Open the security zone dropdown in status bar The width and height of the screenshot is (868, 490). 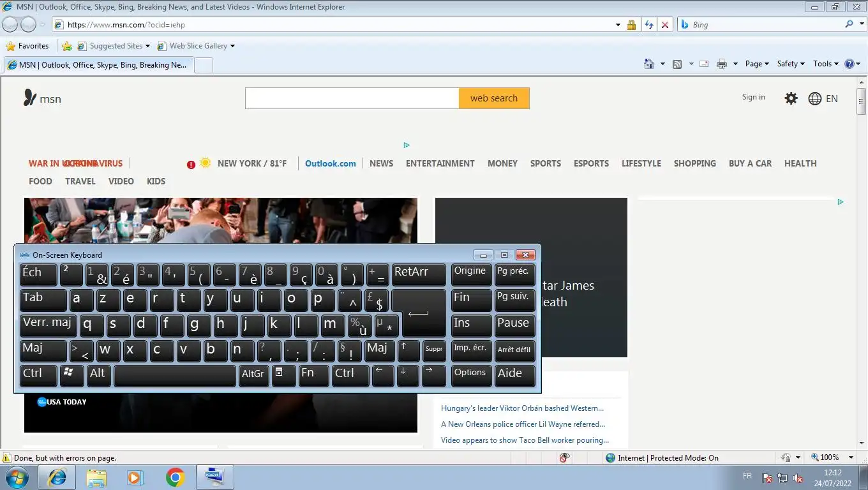tap(798, 457)
